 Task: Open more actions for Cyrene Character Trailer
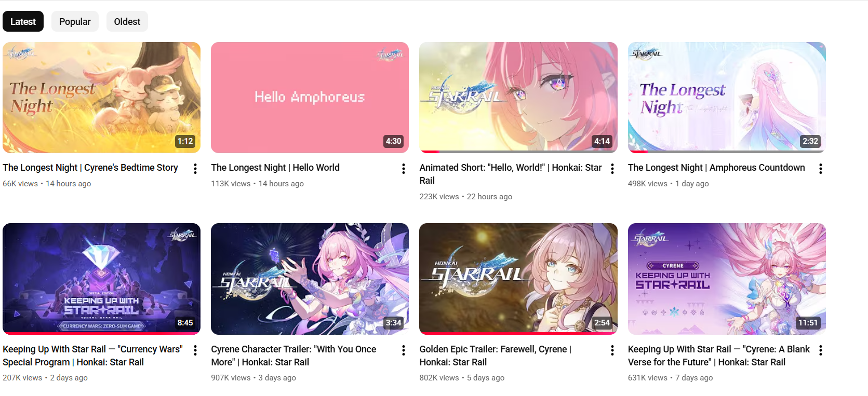404,350
